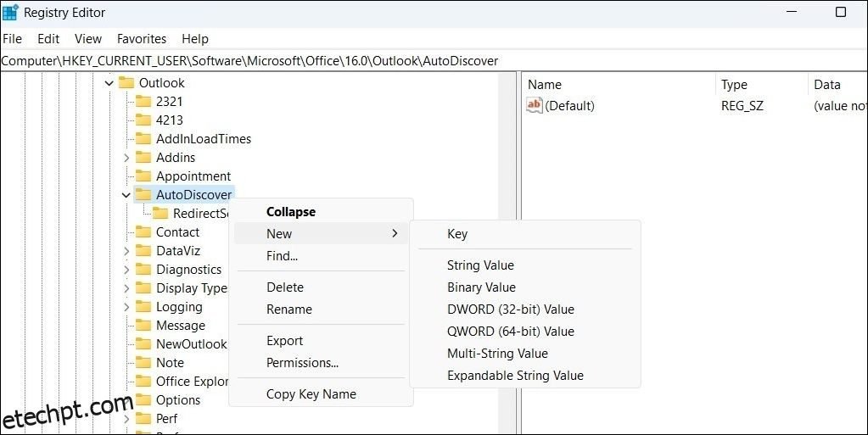Click the Appointment folder icon
The image size is (868, 435).
pyautogui.click(x=144, y=176)
